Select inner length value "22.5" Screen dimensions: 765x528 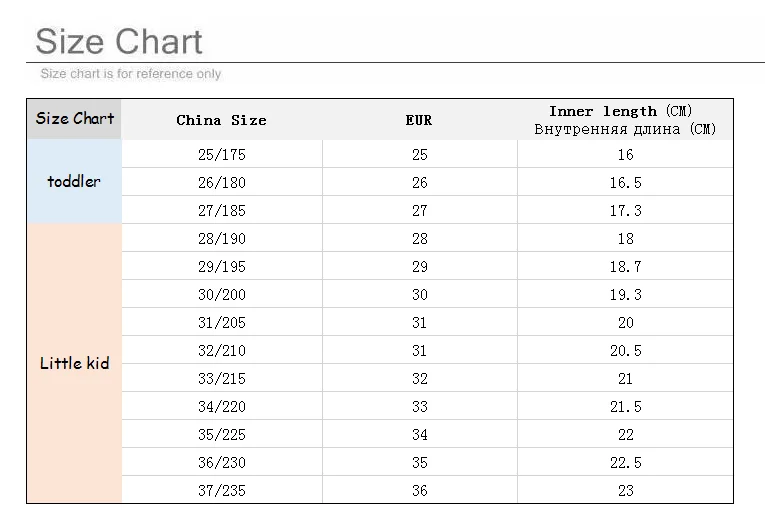pyautogui.click(x=625, y=463)
